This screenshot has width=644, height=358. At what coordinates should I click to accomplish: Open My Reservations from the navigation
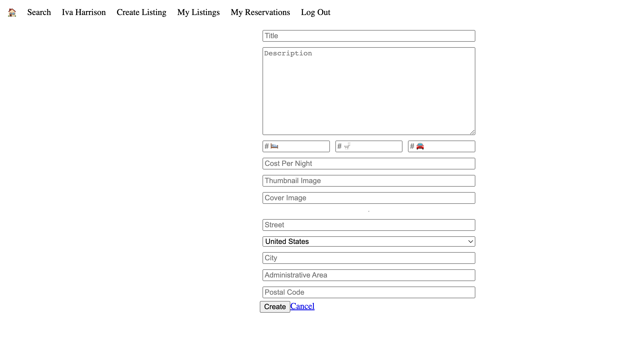point(260,12)
